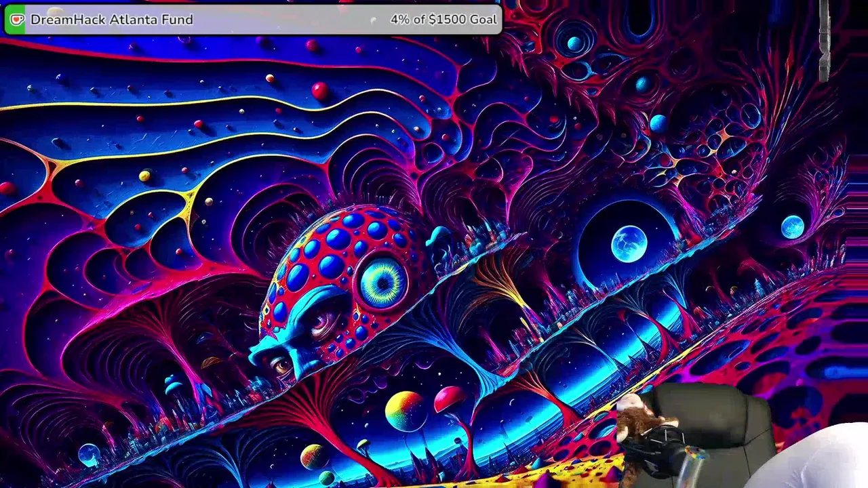
Task: Select the "DreamHack Atlanta Fund" title text
Action: pyautogui.click(x=112, y=20)
